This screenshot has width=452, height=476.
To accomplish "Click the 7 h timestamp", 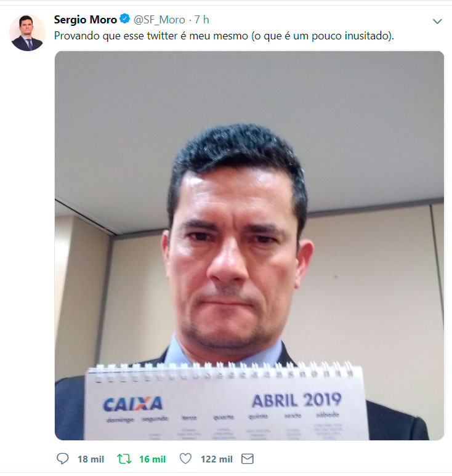I will point(201,20).
